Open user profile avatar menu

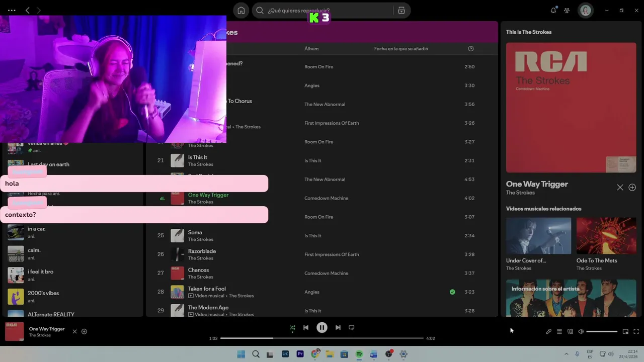pos(586,11)
